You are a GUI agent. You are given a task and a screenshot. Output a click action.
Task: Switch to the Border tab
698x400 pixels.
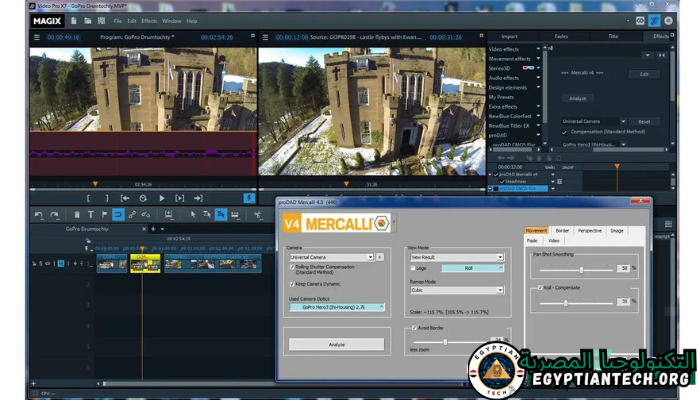click(x=562, y=231)
